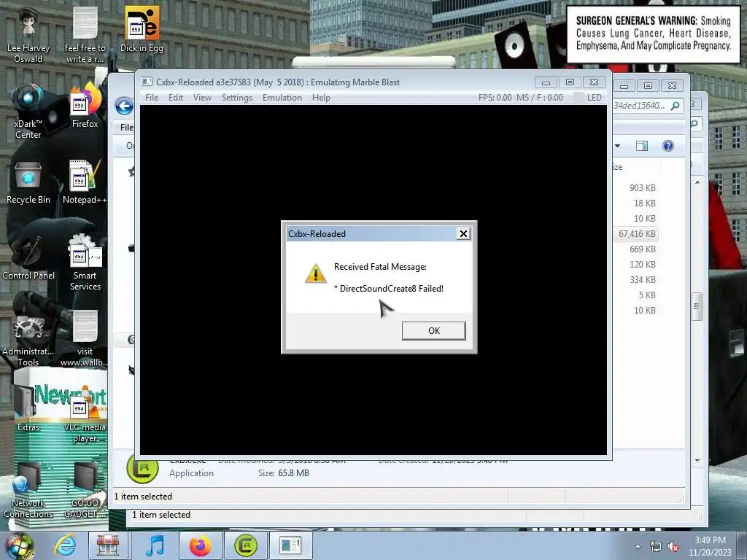
Task: Select the Smart Services desktop shortcut
Action: [85, 262]
